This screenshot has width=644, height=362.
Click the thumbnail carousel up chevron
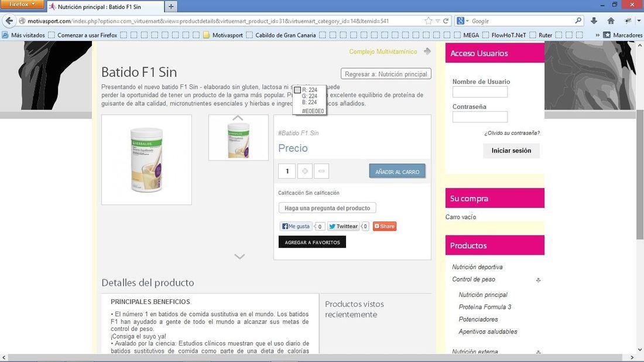pyautogui.click(x=238, y=118)
